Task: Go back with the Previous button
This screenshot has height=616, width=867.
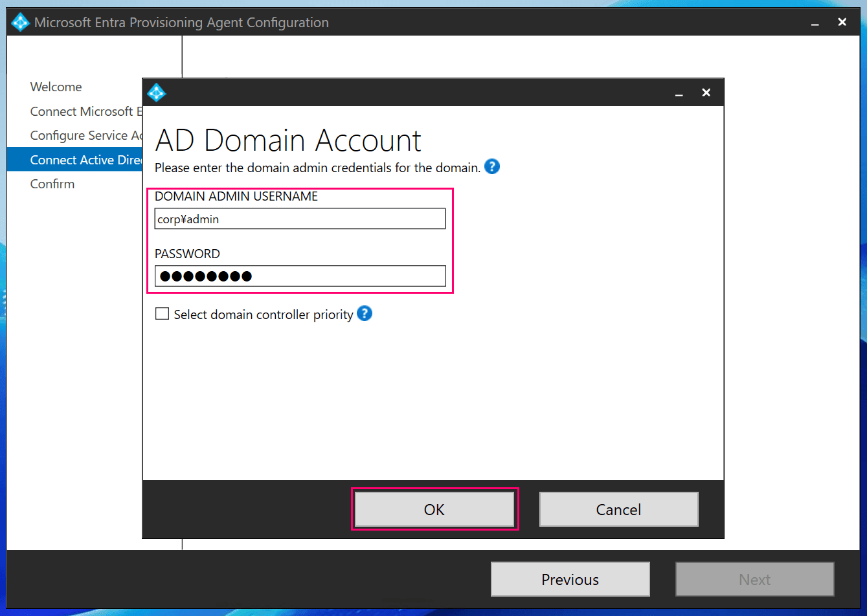Action: [570, 579]
